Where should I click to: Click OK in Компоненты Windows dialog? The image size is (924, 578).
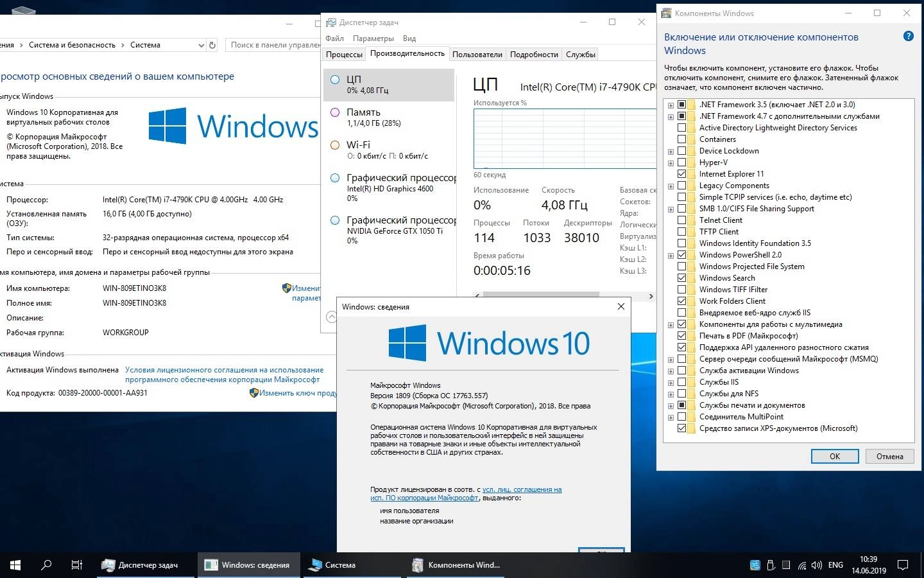(x=835, y=457)
